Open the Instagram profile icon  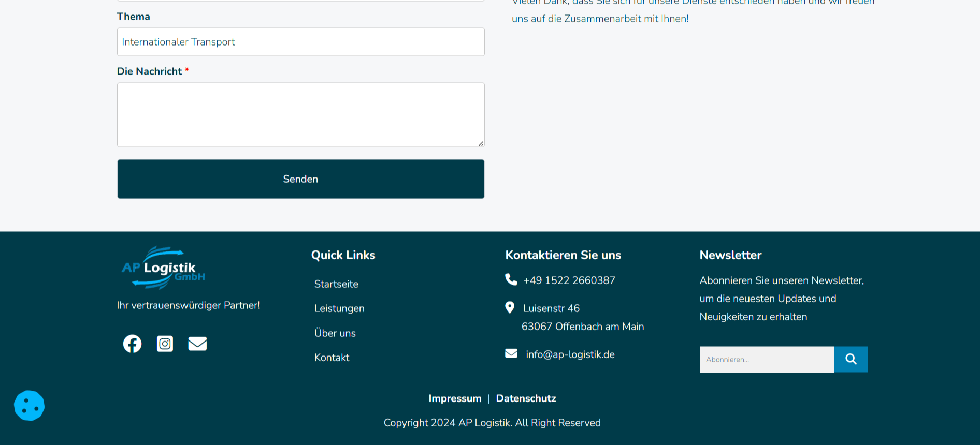[x=165, y=344]
